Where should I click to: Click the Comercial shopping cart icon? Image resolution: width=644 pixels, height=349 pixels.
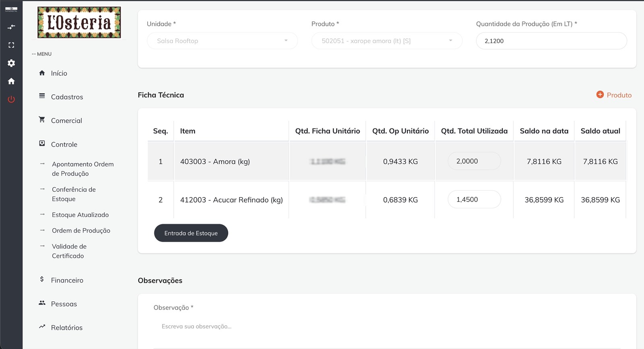[42, 120]
